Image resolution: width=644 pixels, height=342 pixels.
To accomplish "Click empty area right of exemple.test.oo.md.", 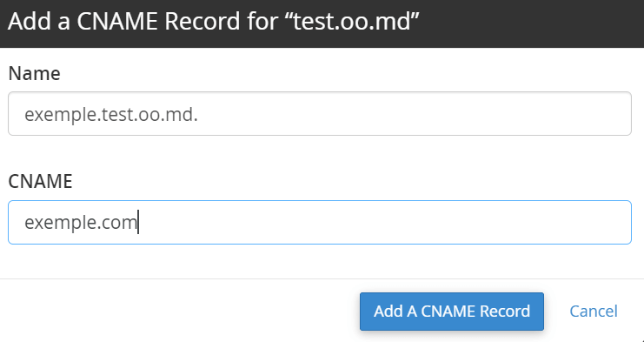I will [411, 113].
